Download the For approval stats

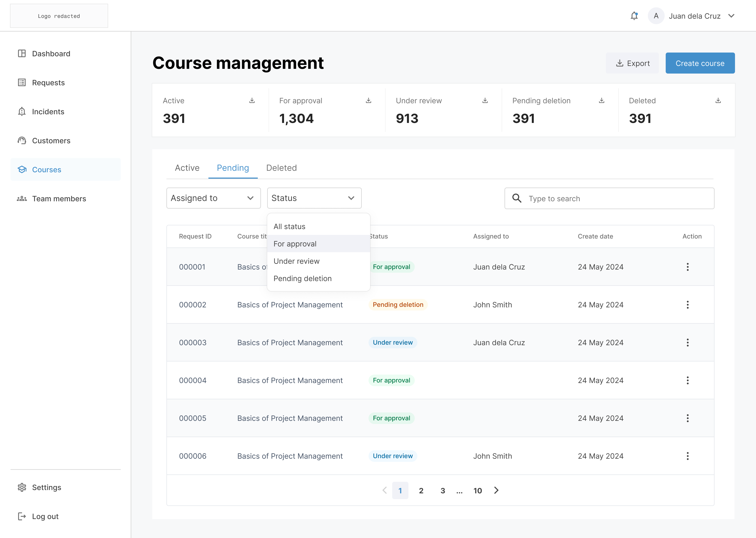(x=368, y=100)
